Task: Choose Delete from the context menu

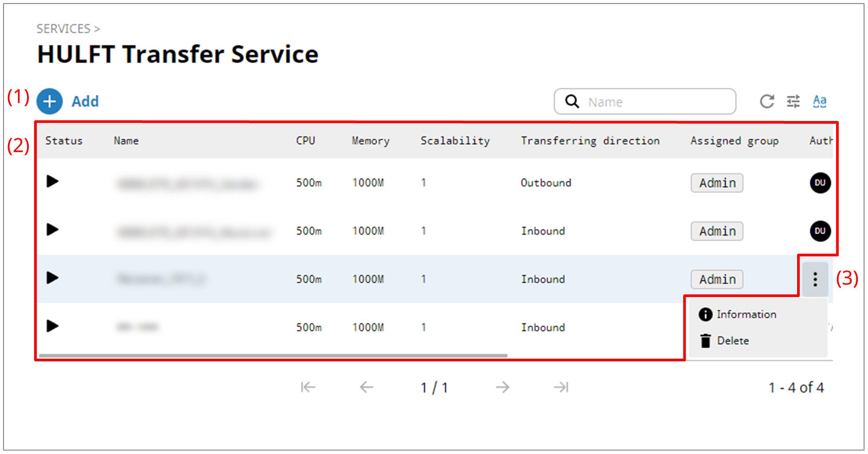Action: click(x=732, y=340)
